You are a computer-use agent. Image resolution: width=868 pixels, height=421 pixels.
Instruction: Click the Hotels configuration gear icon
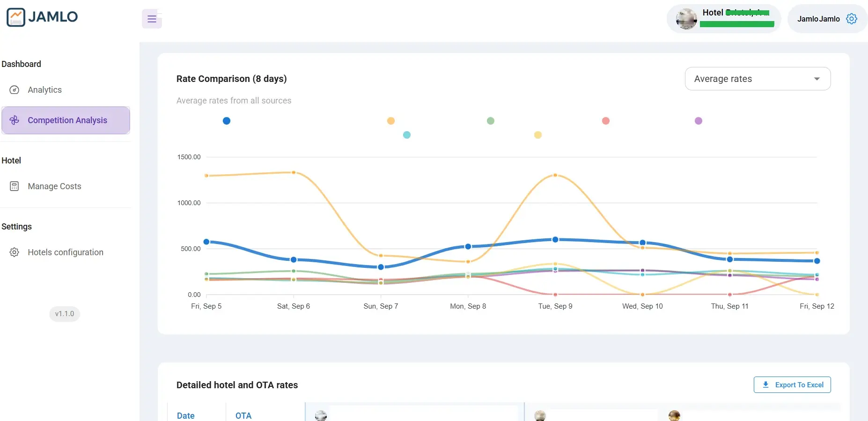click(15, 252)
